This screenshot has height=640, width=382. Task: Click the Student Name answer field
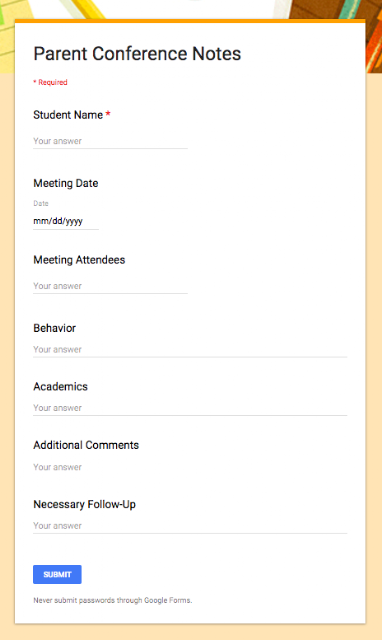(x=110, y=141)
